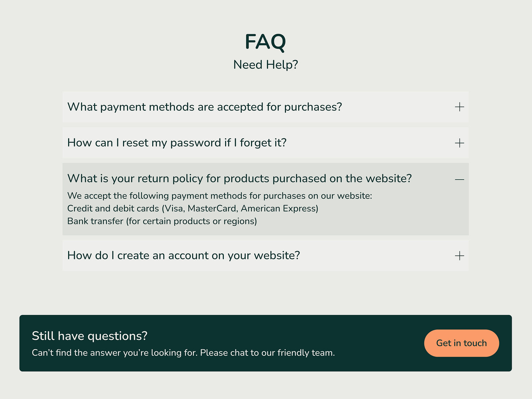This screenshot has height=399, width=532.
Task: Select the 'chat to our friendly team' text
Action: click(x=268, y=353)
